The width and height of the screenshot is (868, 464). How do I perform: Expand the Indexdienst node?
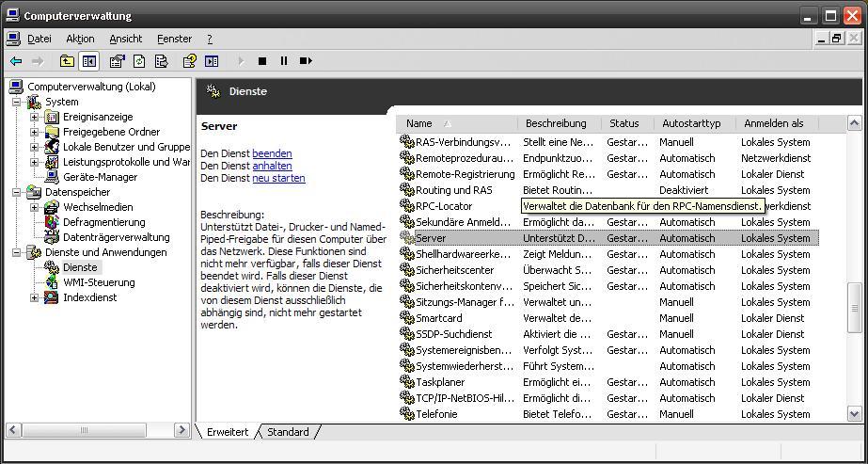[x=34, y=297]
